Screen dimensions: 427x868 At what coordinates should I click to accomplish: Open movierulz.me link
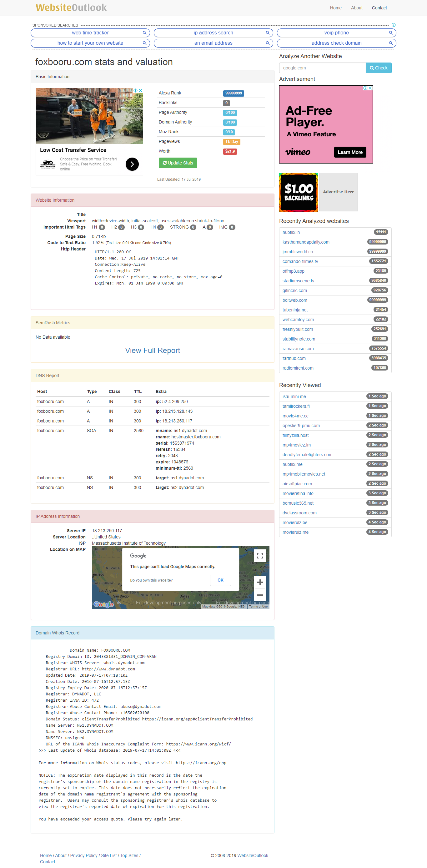(295, 532)
